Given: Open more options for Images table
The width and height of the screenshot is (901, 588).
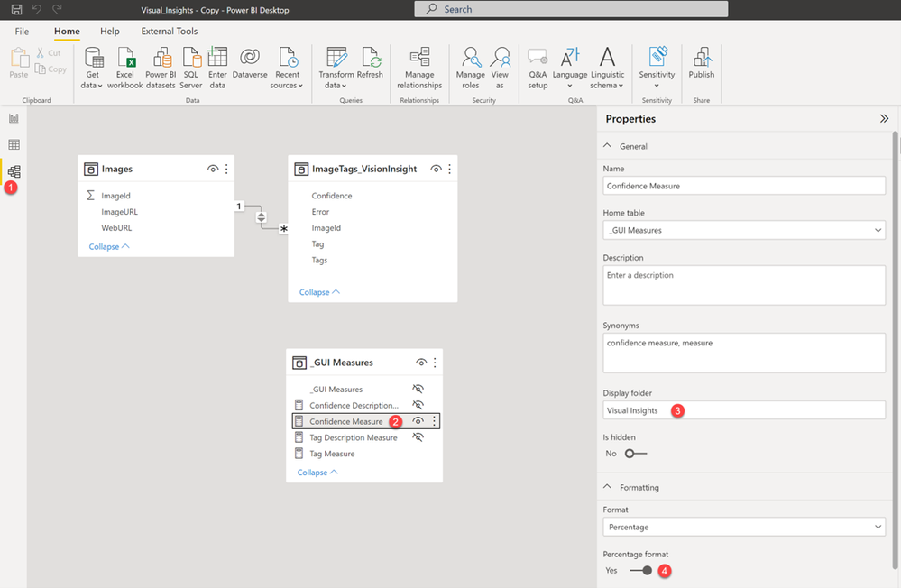Looking at the screenshot, I should point(226,169).
